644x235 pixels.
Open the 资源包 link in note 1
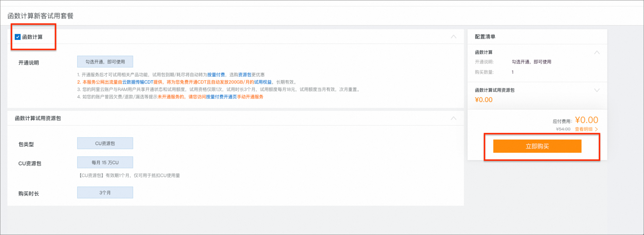tap(245, 75)
